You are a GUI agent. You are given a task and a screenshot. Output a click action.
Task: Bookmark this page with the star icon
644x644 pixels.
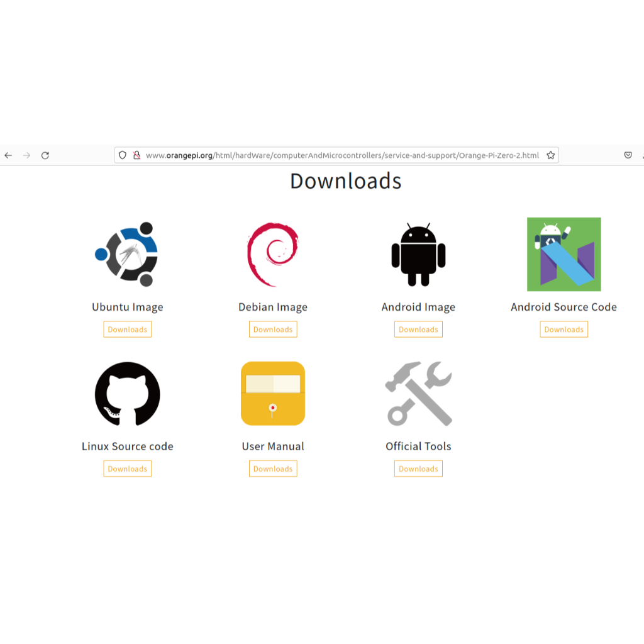coord(550,155)
